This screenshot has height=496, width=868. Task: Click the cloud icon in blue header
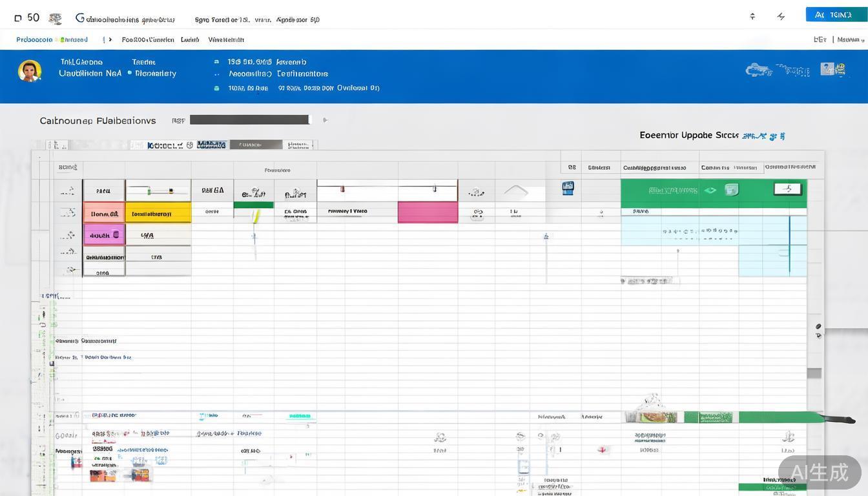coord(758,70)
